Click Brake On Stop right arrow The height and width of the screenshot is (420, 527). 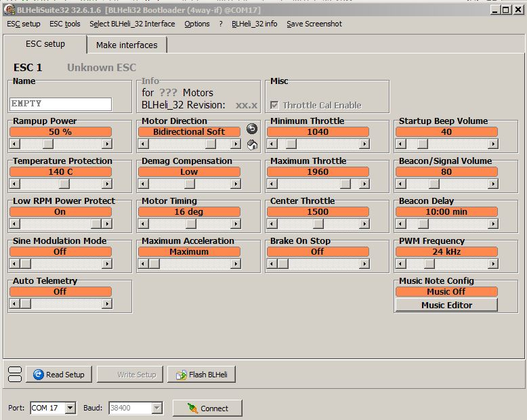click(x=364, y=264)
